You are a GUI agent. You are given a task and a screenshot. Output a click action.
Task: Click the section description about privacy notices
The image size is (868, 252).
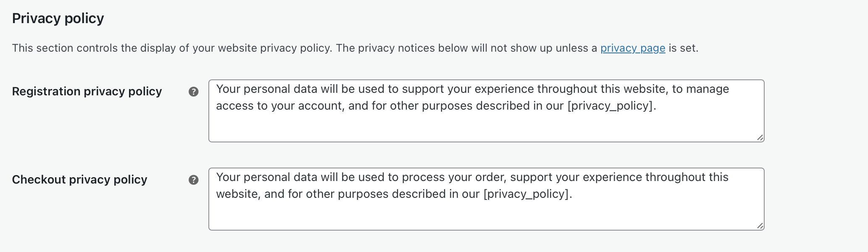pyautogui.click(x=355, y=48)
